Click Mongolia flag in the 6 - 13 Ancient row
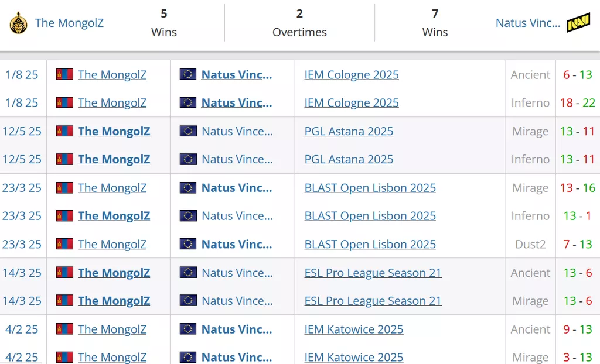 [x=64, y=74]
